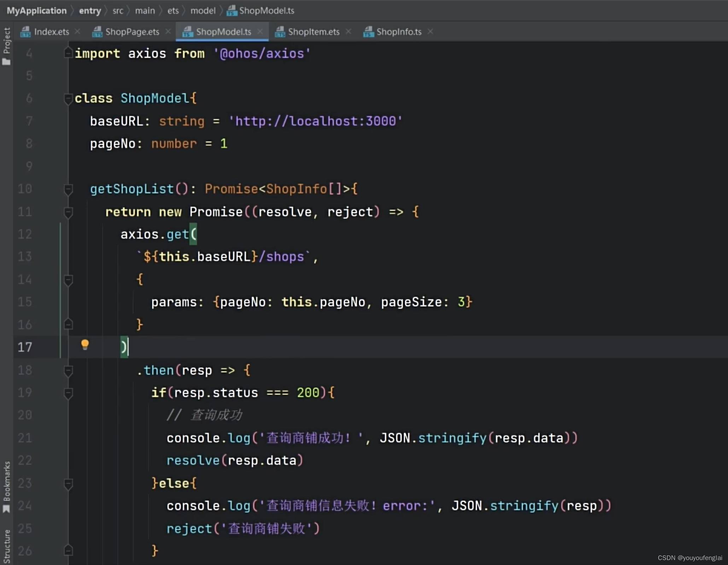Open the Project tool window

click(x=6, y=46)
